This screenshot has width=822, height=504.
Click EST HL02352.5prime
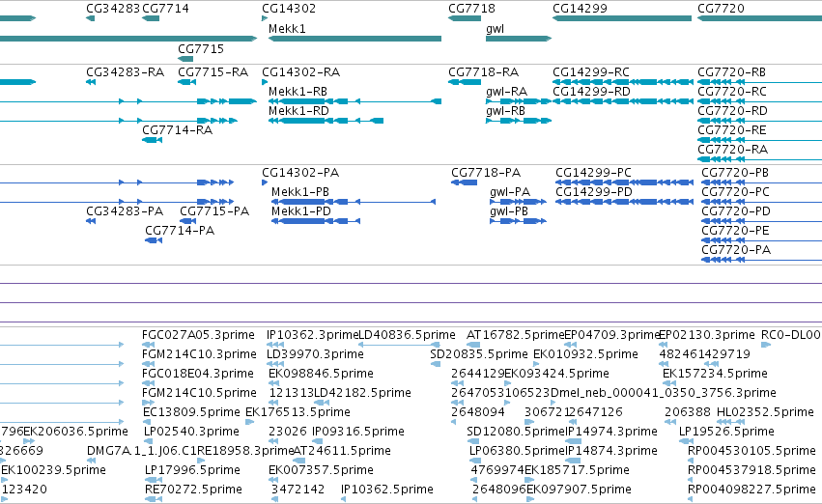click(x=765, y=412)
